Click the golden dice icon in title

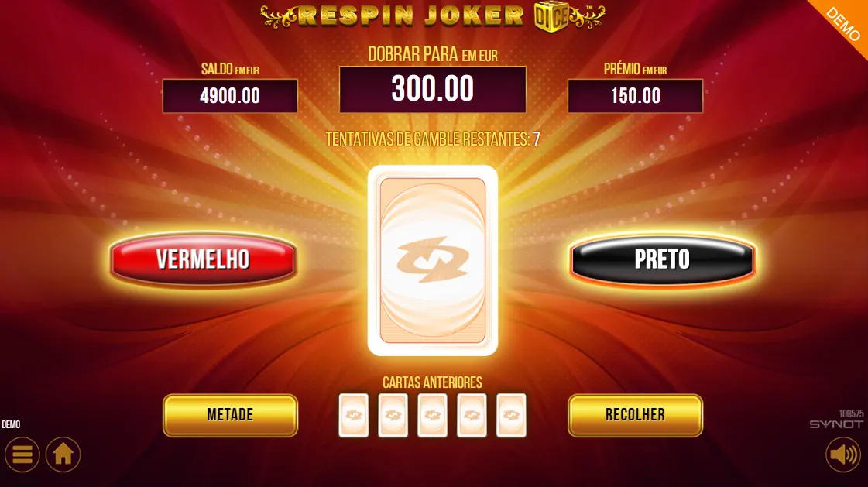pyautogui.click(x=551, y=18)
